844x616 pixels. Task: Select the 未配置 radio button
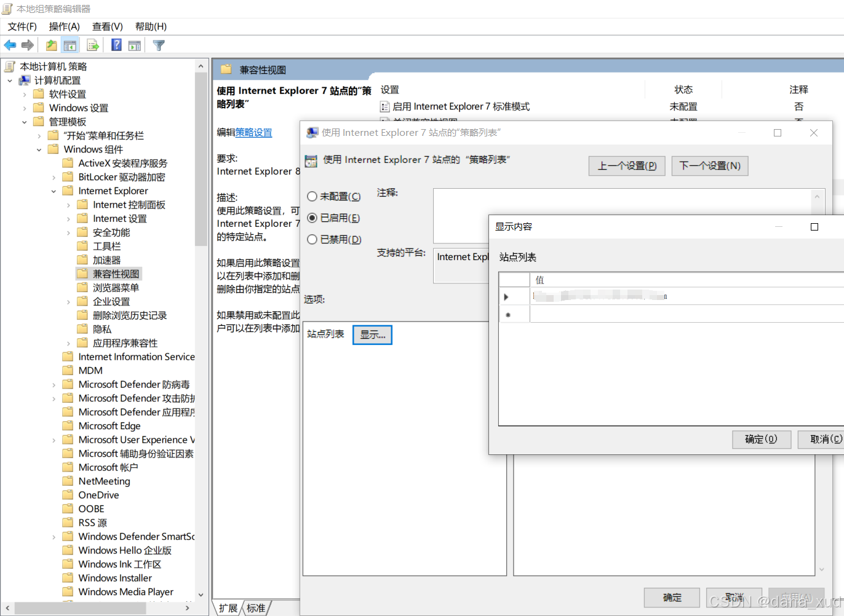[312, 197]
